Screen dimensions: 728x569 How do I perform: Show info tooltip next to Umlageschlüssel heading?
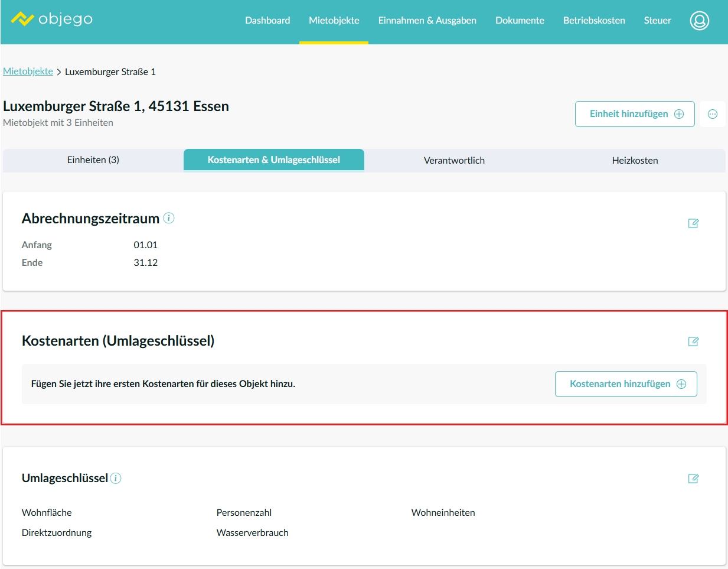116,478
